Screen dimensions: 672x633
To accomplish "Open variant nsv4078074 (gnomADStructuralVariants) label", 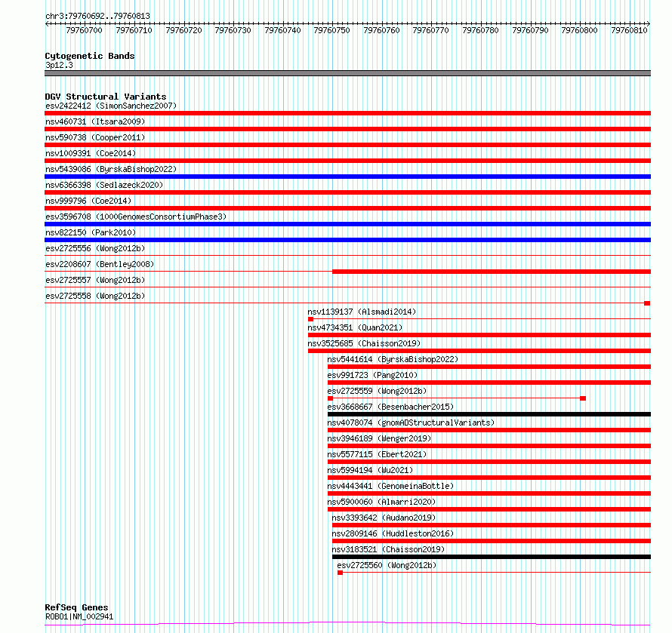I will (x=411, y=423).
